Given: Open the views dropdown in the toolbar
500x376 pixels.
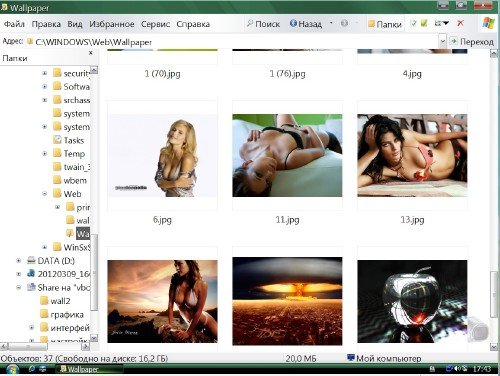Looking at the screenshot, I should 442,23.
